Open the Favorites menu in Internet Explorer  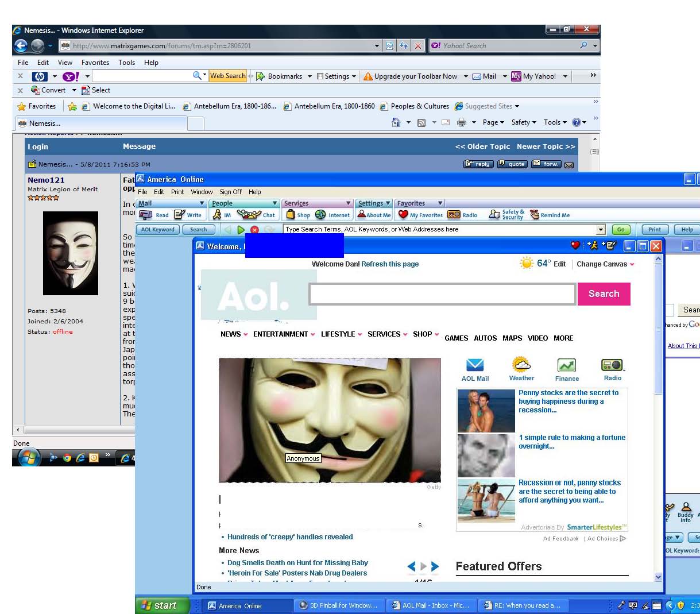coord(95,63)
